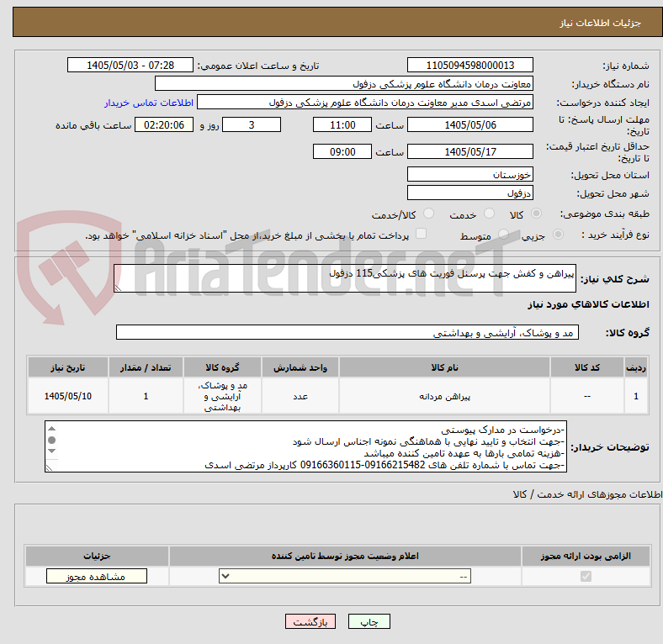Click the buyer notes text area

click(x=305, y=446)
